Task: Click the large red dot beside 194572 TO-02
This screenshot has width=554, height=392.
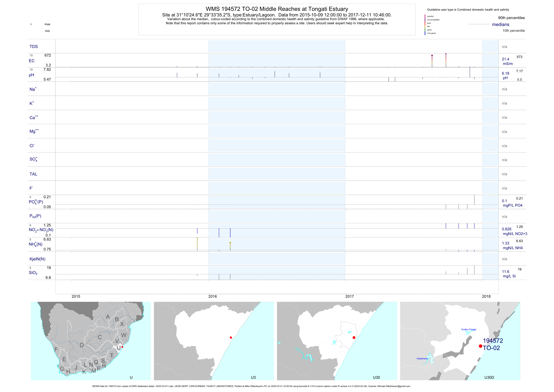Action: click(480, 346)
